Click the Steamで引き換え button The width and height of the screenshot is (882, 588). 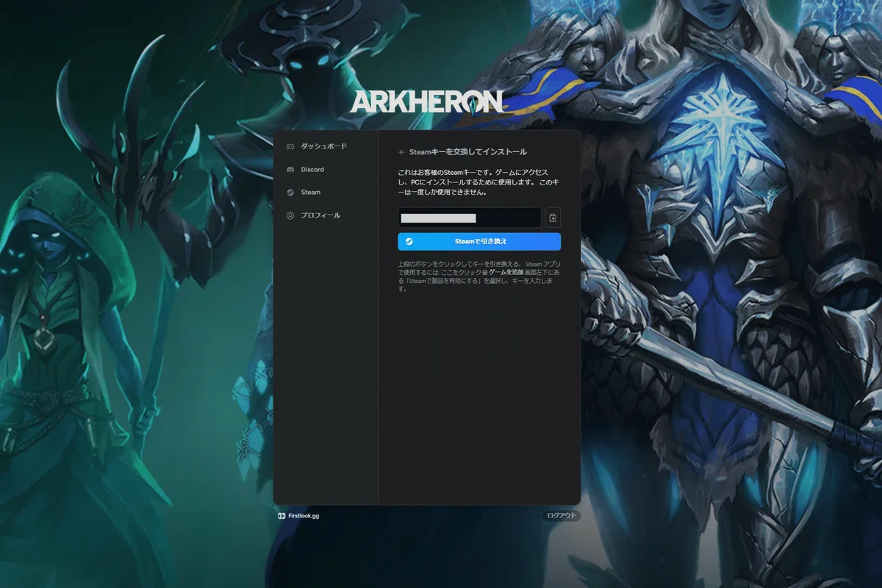coord(479,241)
